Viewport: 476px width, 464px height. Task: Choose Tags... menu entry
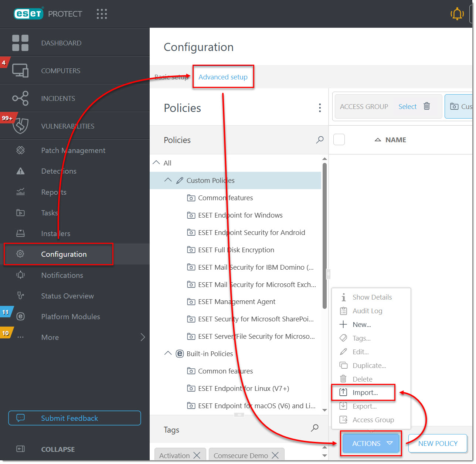[x=371, y=338]
